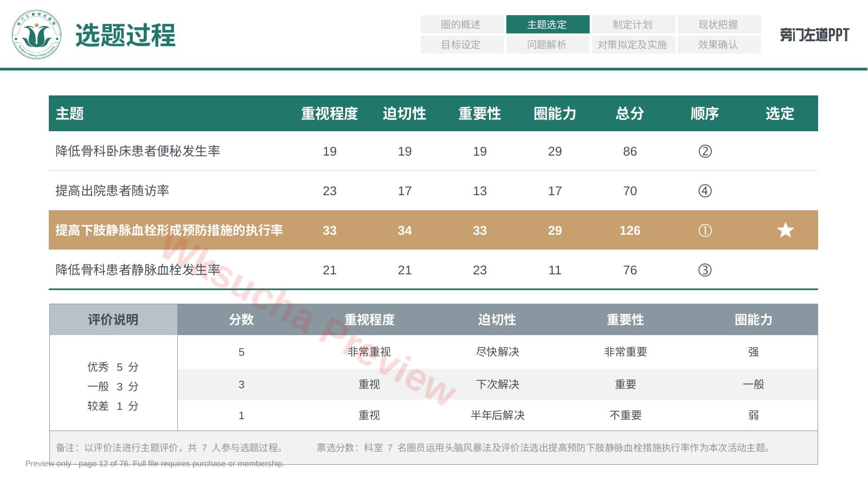Click the top table's 迫切性 header
The image size is (868, 488).
pos(404,113)
